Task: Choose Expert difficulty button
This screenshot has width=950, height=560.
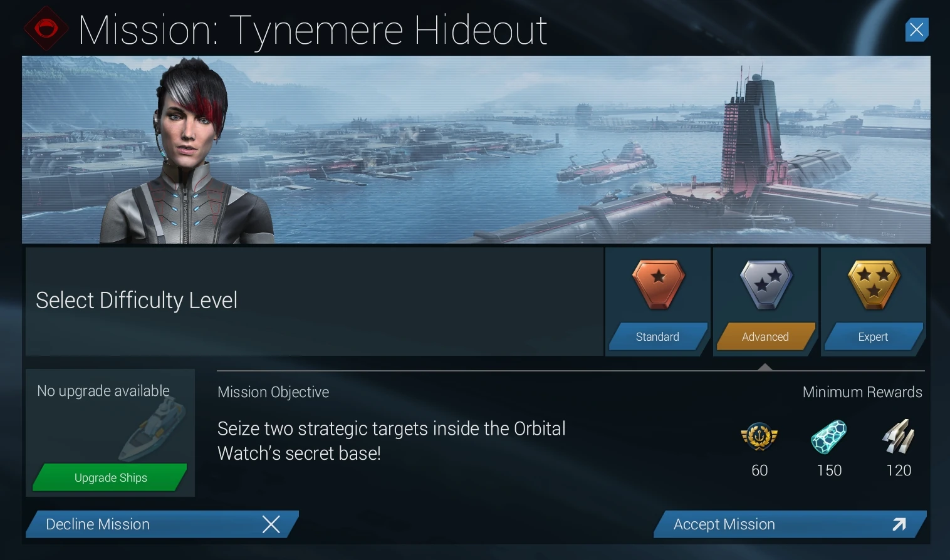Action: (x=874, y=337)
